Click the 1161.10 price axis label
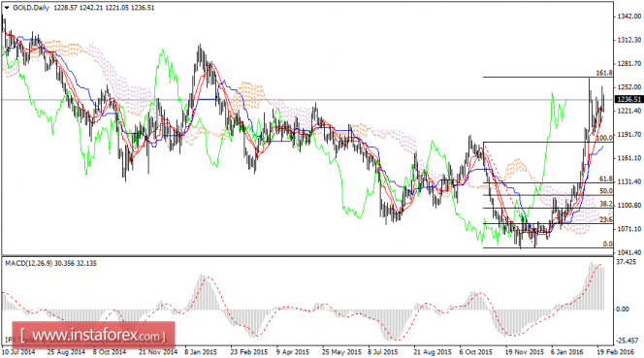Screen dimensions: 644x358 click(628, 158)
